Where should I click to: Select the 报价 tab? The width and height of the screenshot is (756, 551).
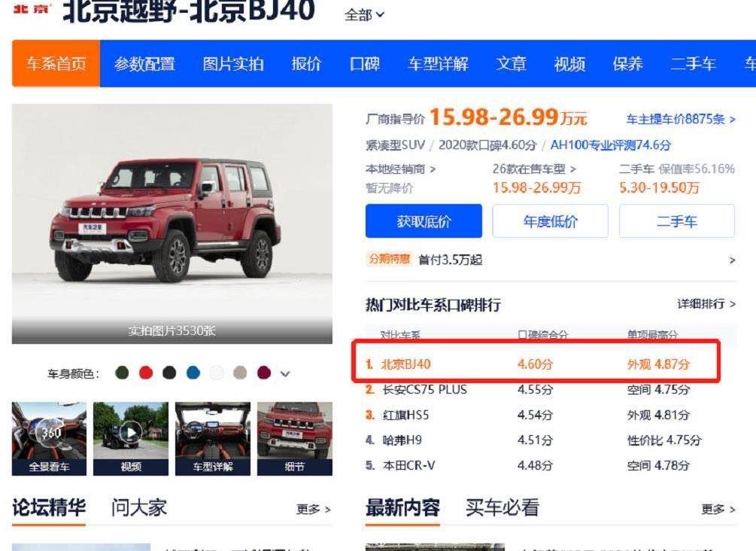point(306,64)
